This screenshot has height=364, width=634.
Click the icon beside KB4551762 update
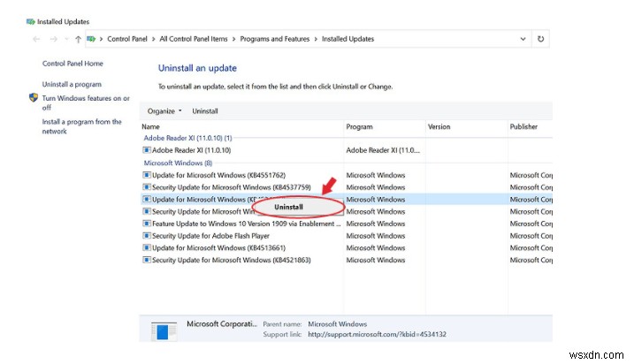pyautogui.click(x=147, y=175)
